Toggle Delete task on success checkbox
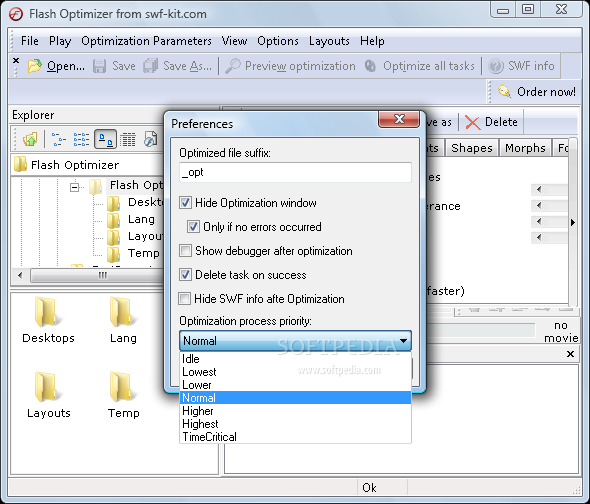This screenshot has width=590, height=504. point(185,275)
